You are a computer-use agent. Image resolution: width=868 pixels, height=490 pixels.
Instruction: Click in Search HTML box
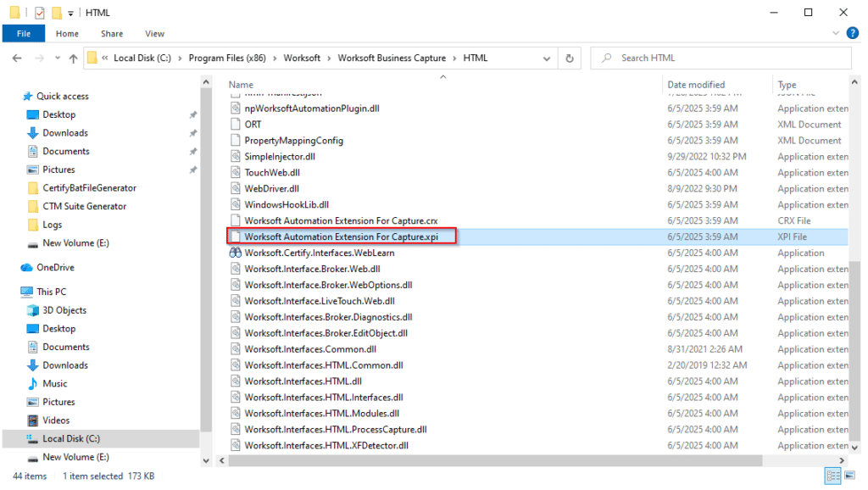tap(721, 58)
